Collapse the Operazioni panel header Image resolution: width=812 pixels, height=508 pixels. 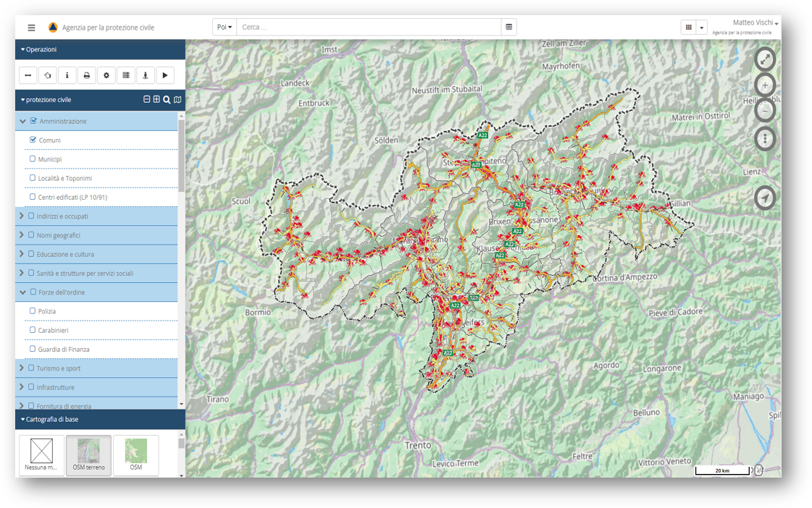click(41, 49)
